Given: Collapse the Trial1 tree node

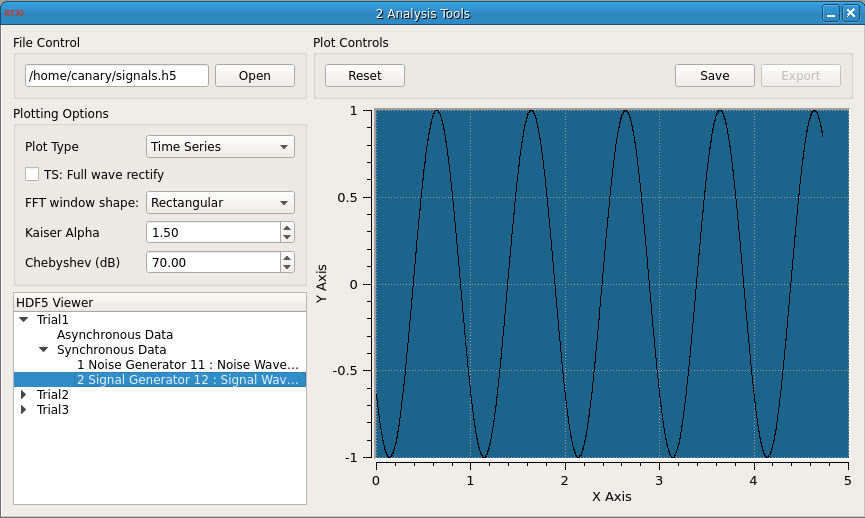Looking at the screenshot, I should [x=24, y=319].
